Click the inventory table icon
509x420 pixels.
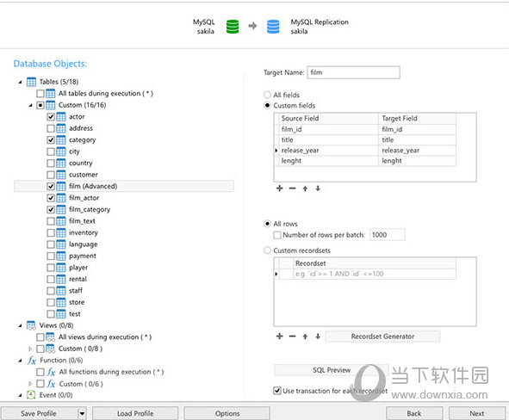60,232
